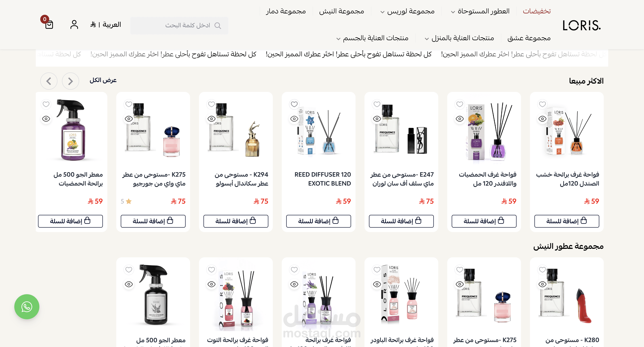Image resolution: width=644 pixels, height=347 pixels.
Task: Toggle wishlist heart on E247 perfume
Action: click(x=377, y=104)
